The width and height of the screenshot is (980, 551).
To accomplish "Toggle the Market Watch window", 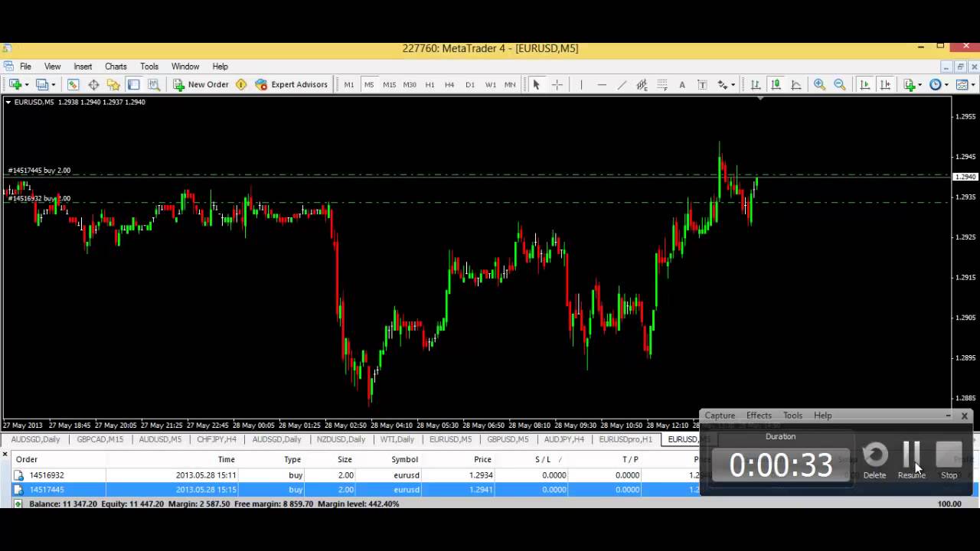I will 73,84.
